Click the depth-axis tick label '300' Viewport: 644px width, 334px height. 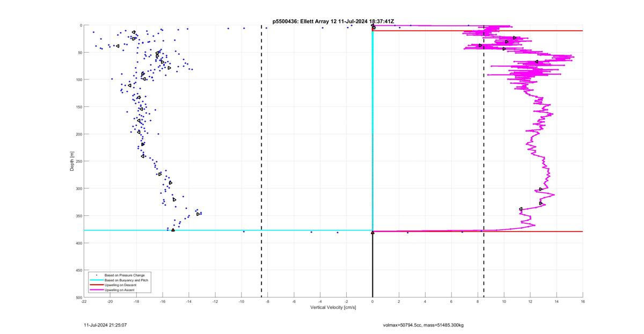pos(78,188)
